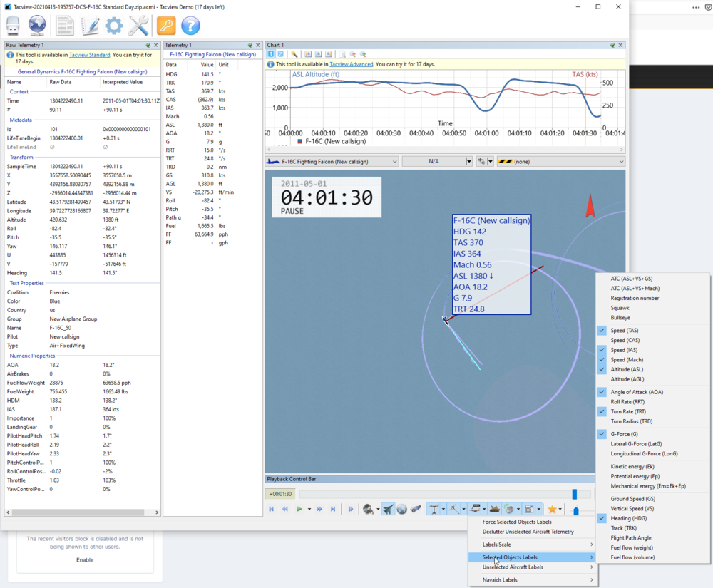Click the globe online icon in toolbar
The width and height of the screenshot is (713, 588).
[37, 26]
